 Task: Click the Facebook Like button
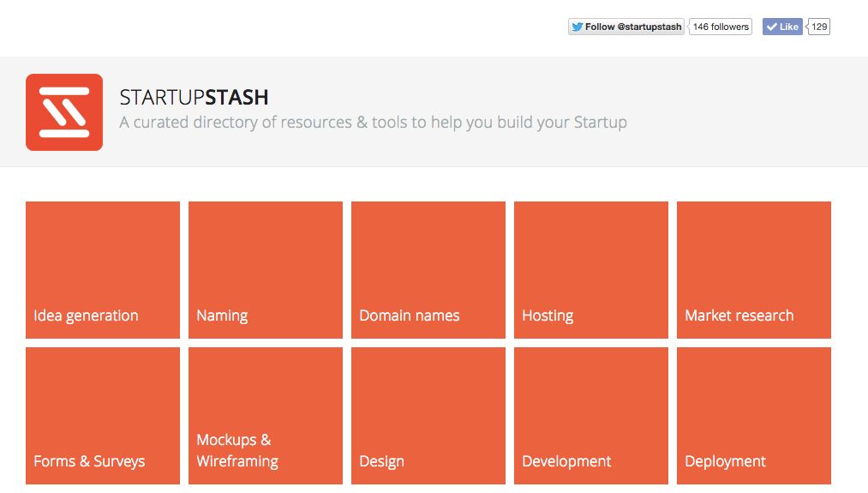(x=781, y=27)
